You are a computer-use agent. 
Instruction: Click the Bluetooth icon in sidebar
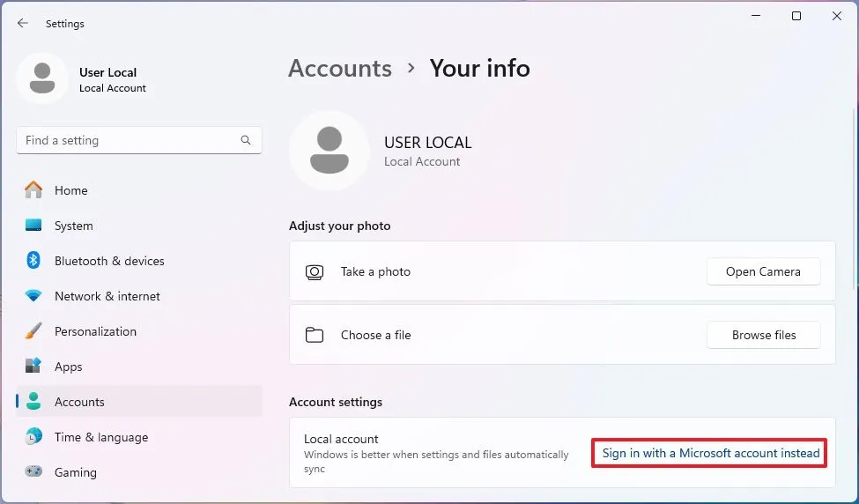(x=33, y=260)
